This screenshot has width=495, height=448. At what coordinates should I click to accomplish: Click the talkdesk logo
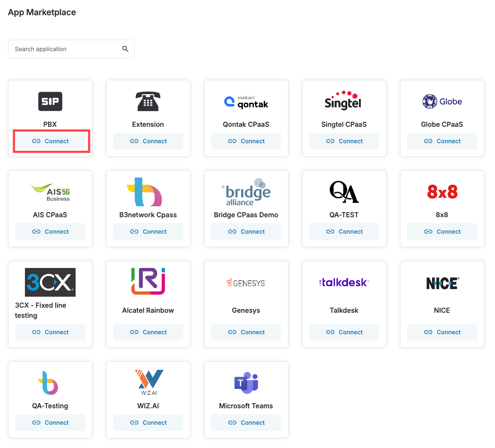point(344,282)
